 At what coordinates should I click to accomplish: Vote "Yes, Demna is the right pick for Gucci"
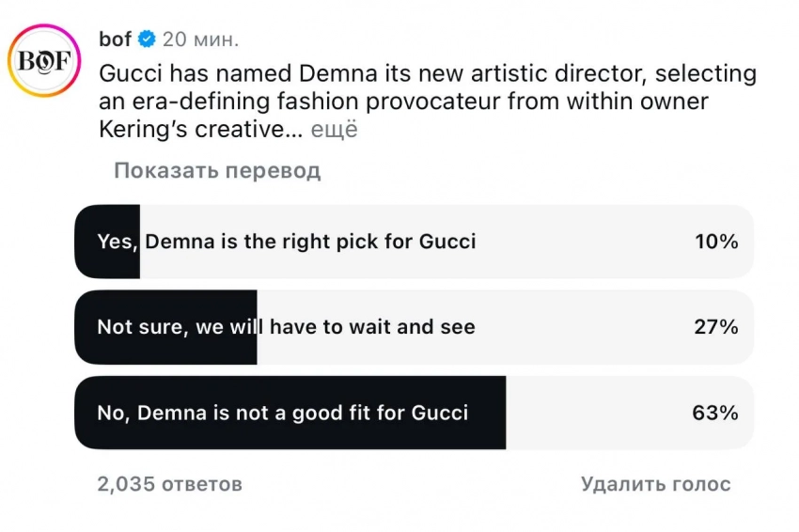pos(287,242)
